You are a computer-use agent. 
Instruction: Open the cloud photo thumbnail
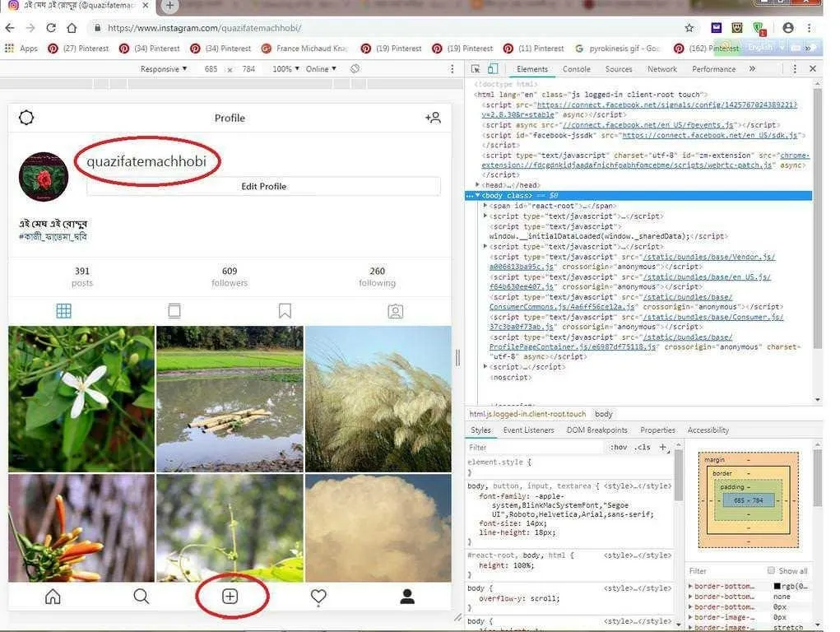click(x=378, y=528)
